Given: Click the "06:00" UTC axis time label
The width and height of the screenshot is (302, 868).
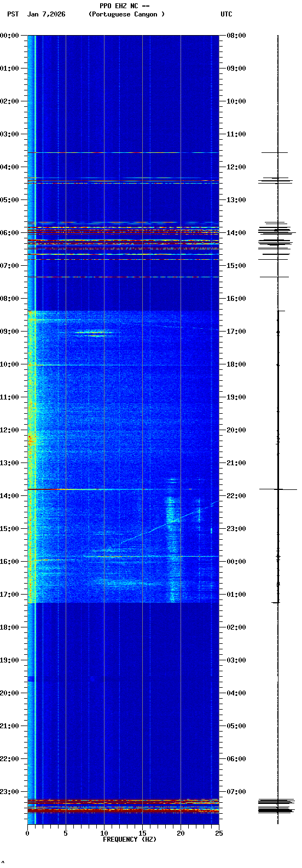Looking at the screenshot, I should click(x=236, y=759).
